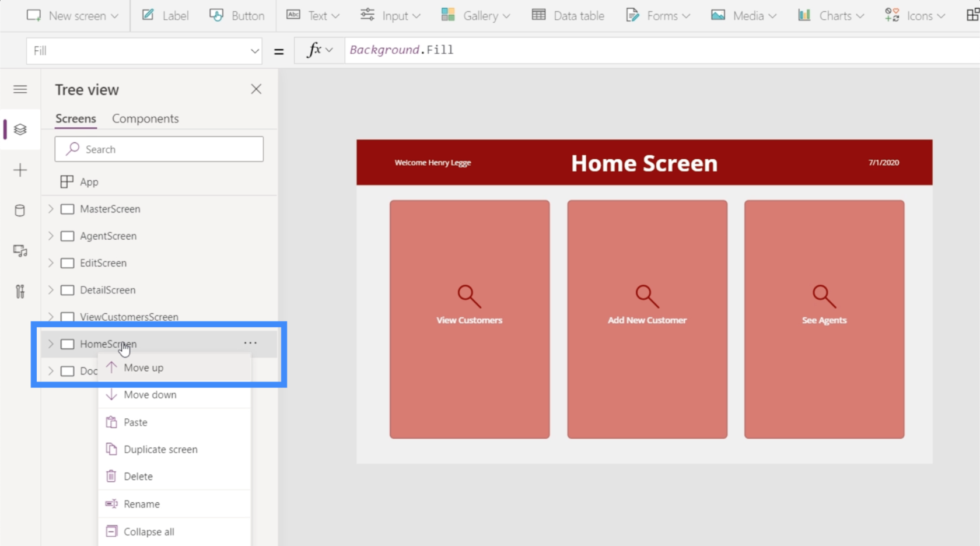Open the Tree view layers icon
The height and width of the screenshot is (546, 980).
(20, 129)
